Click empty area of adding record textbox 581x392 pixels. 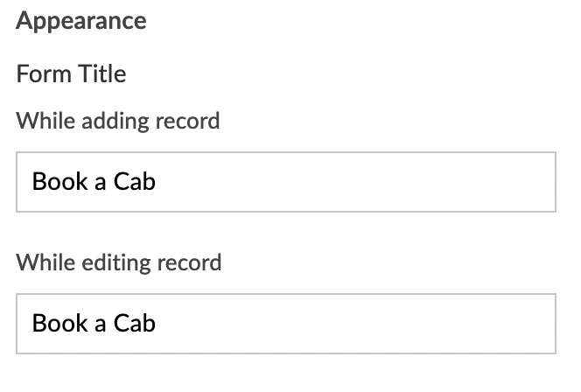pos(394,182)
